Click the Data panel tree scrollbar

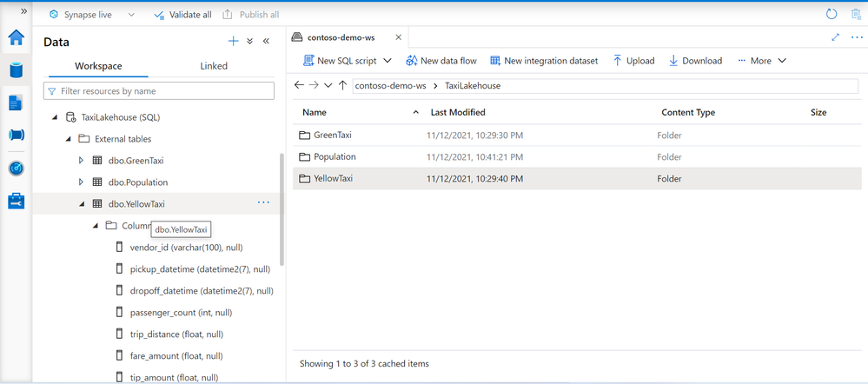pos(282,209)
